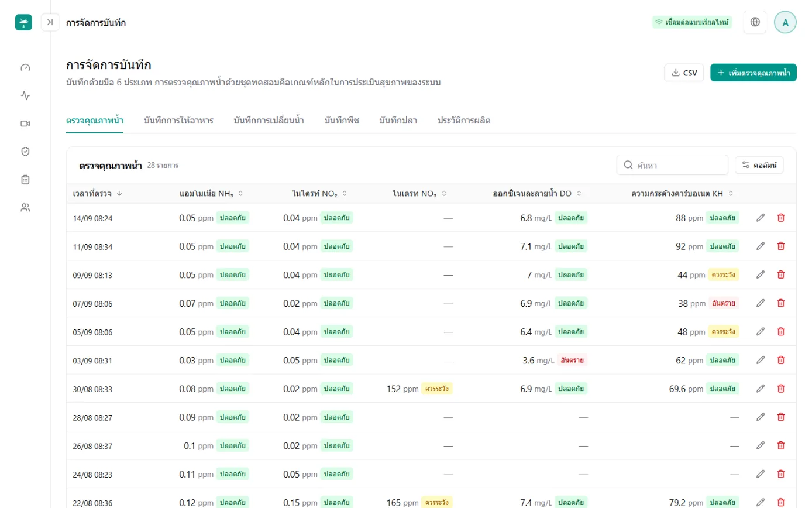This screenshot has height=508, width=812.
Task: Delete the 24/08 08:23 record
Action: pyautogui.click(x=780, y=473)
